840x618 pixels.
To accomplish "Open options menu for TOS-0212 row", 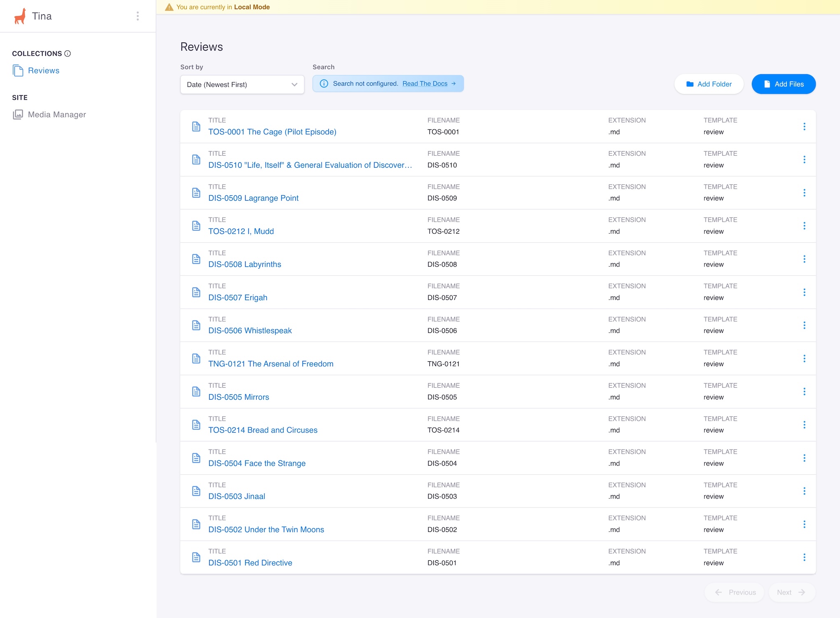I will (804, 226).
